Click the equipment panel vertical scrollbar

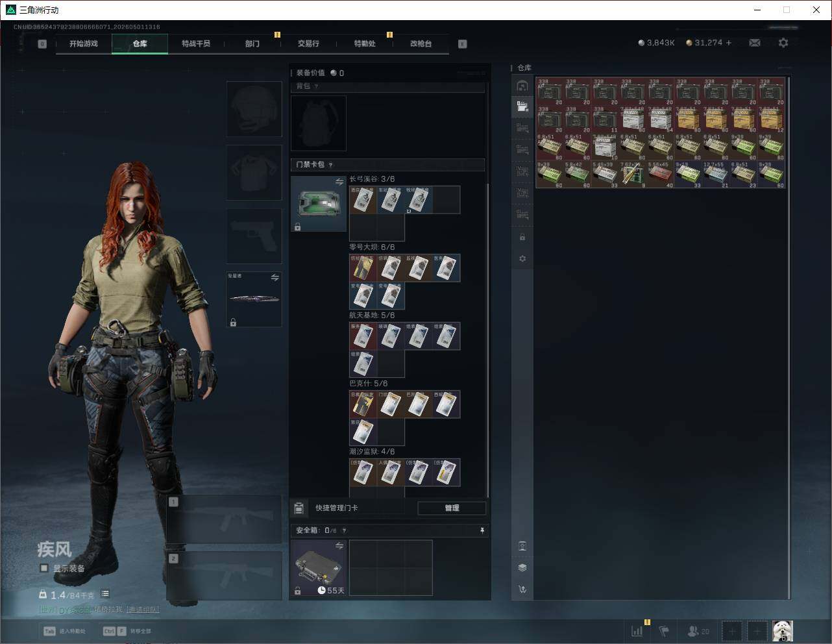click(x=487, y=341)
